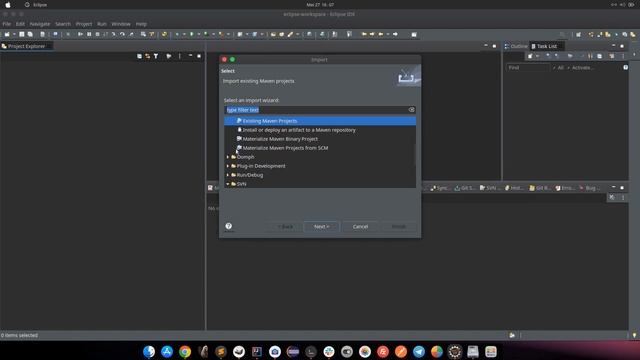Open the Edit menu

click(20, 24)
